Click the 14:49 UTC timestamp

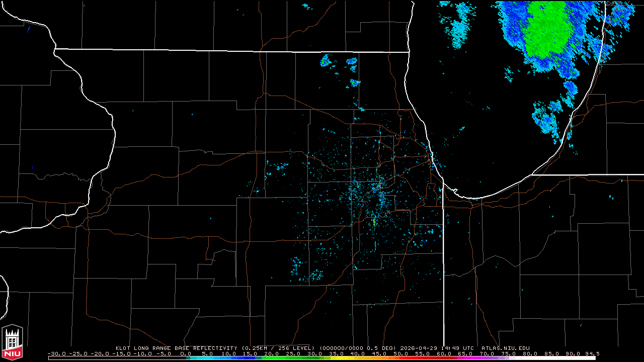(x=456, y=348)
